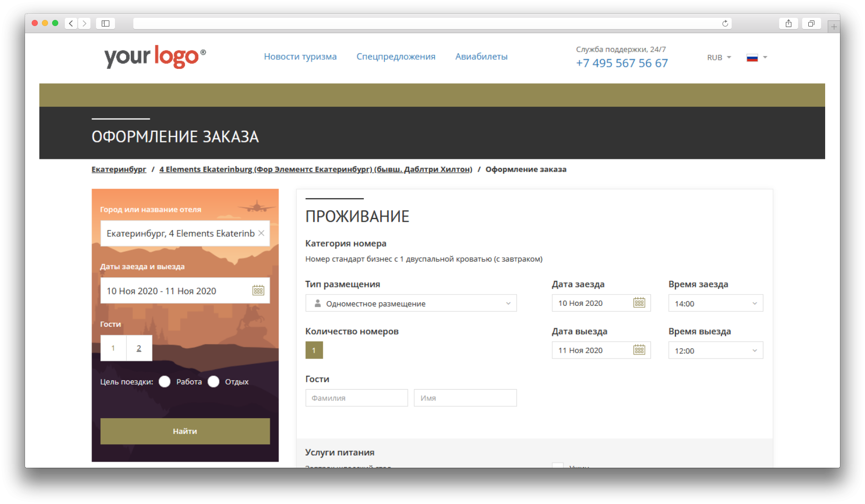Open Тип размещения dropdown
865x504 pixels.
click(x=411, y=303)
